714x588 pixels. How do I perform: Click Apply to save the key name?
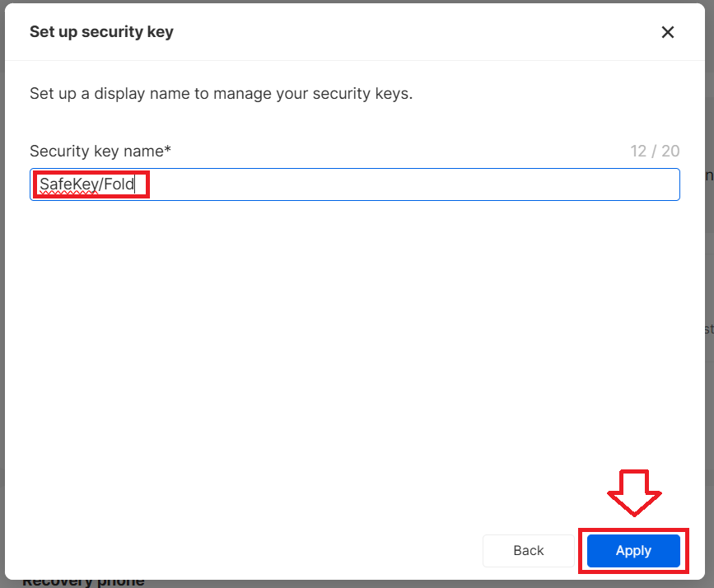(633, 551)
